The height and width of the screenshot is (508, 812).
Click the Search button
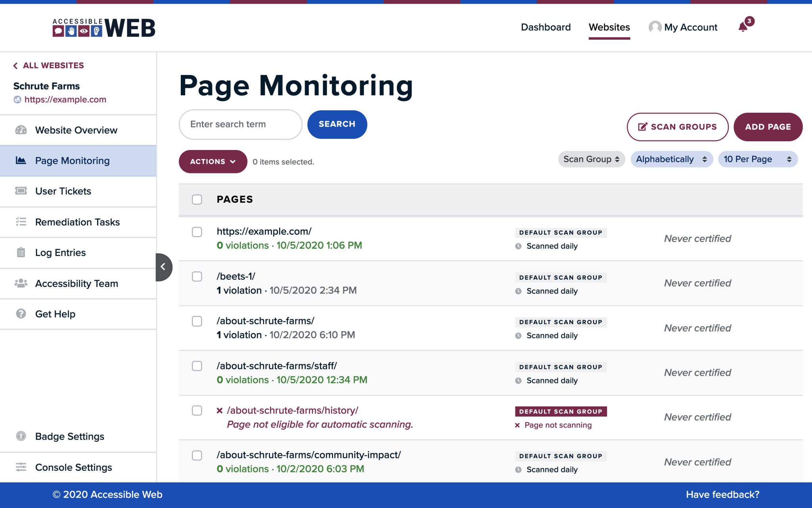(337, 124)
